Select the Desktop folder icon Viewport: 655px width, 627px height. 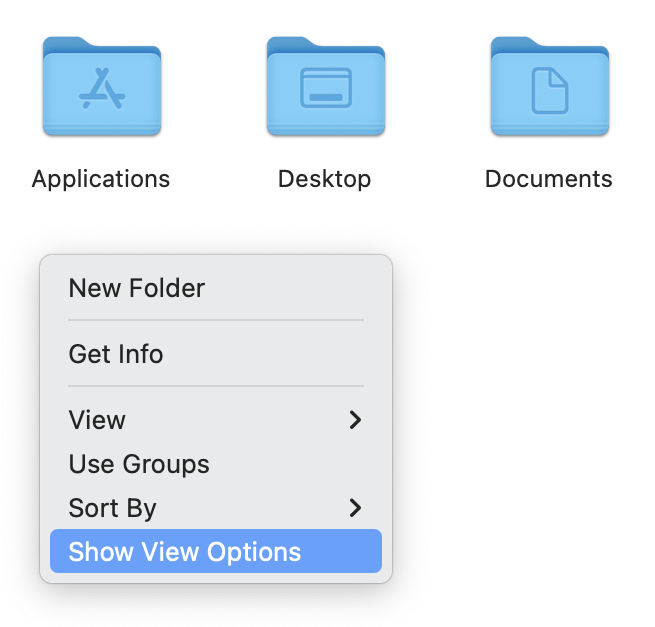[x=326, y=86]
